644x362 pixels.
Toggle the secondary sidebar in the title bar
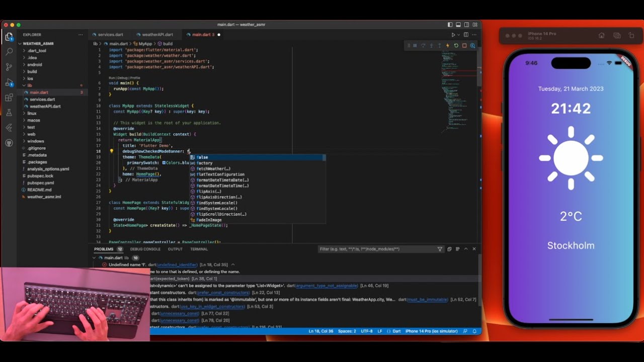pos(466,25)
